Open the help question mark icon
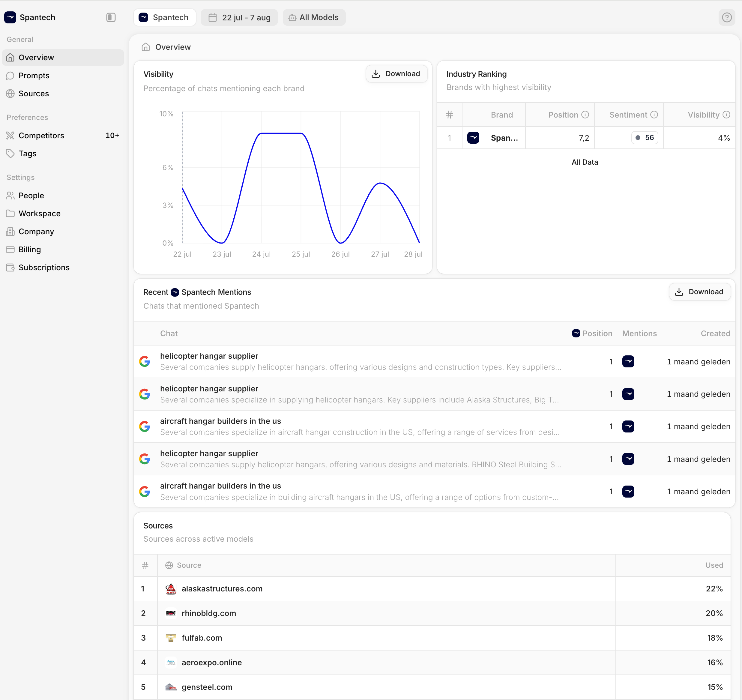This screenshot has height=700, width=742. [726, 17]
